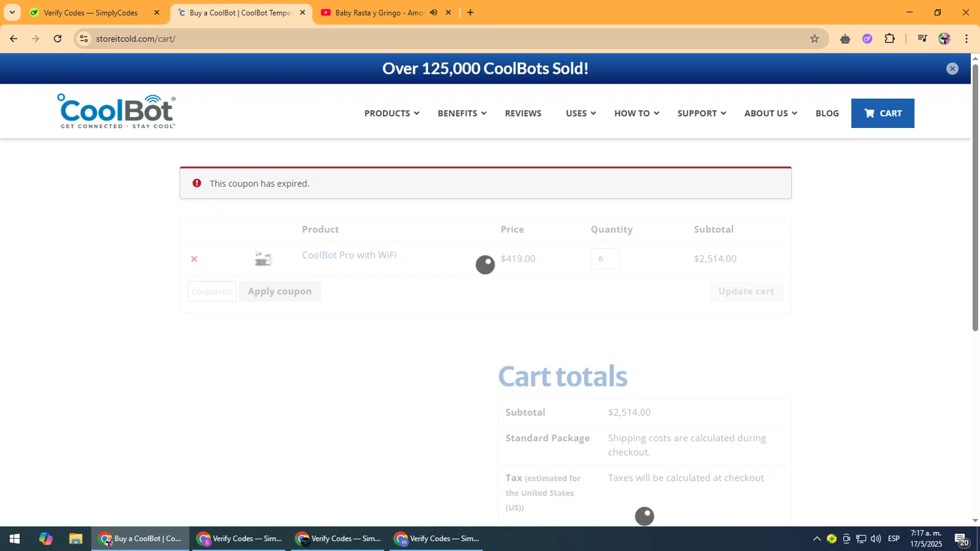Viewport: 980px width, 551px height.
Task: Click the purple circular extension icon
Action: (x=867, y=39)
